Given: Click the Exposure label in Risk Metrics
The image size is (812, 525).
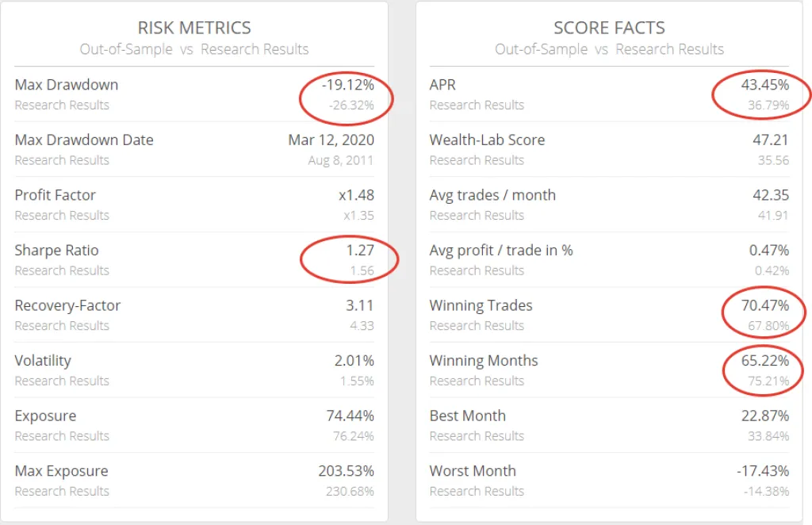Looking at the screenshot, I should pyautogui.click(x=45, y=416).
